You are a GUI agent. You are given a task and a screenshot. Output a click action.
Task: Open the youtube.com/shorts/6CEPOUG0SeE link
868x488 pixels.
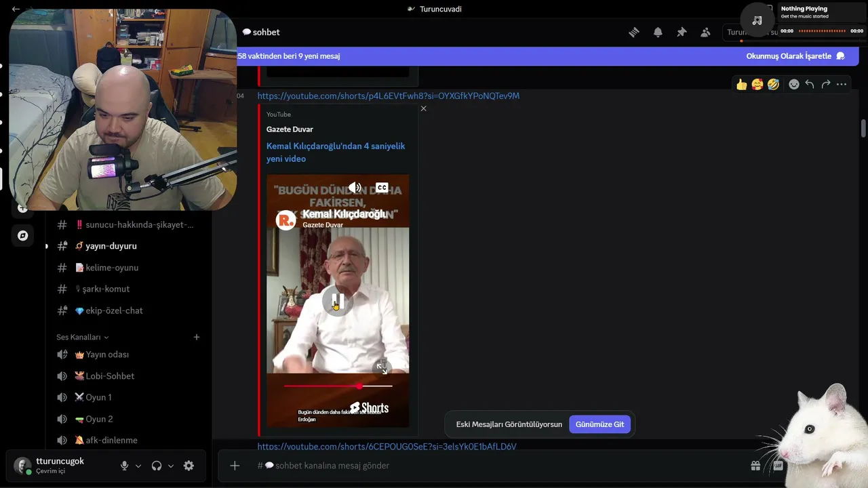[x=387, y=447]
